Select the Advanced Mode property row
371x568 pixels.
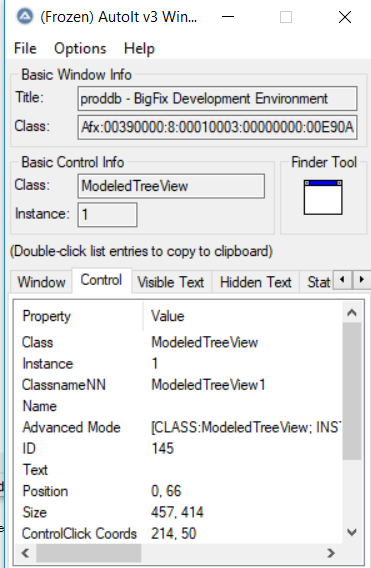coord(178,427)
